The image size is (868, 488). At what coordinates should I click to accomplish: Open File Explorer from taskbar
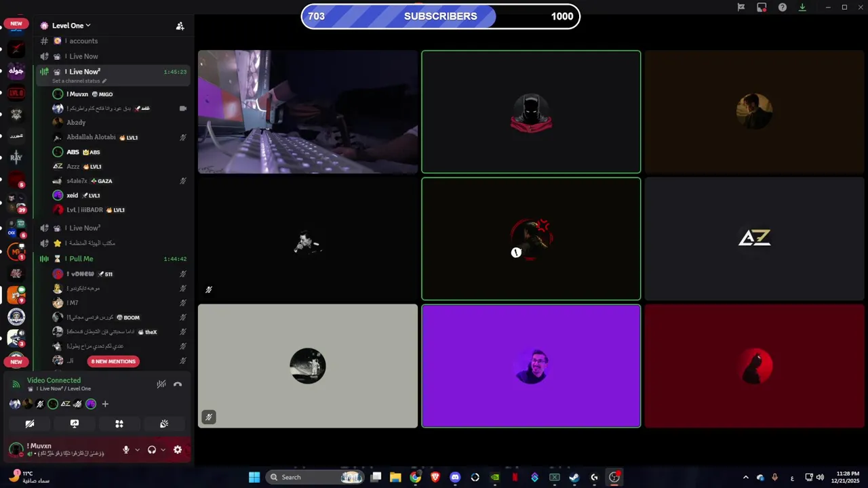(x=395, y=477)
